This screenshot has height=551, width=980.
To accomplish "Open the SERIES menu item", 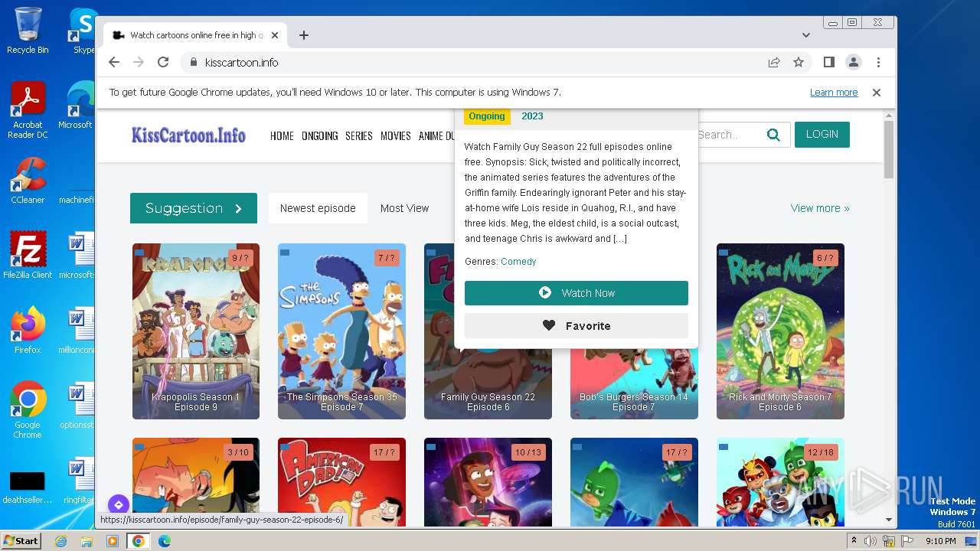I will click(x=358, y=135).
